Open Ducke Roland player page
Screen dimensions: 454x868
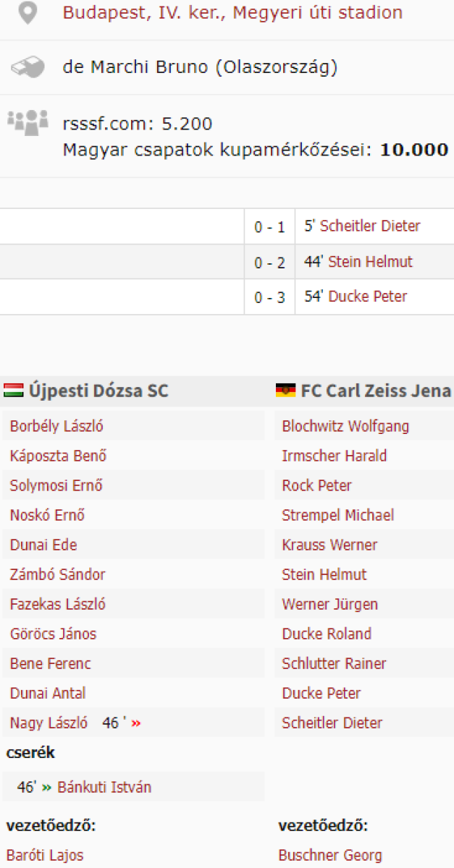pyautogui.click(x=327, y=634)
